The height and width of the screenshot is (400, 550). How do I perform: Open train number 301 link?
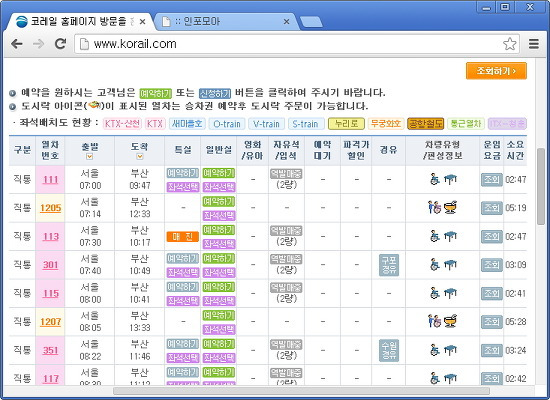pyautogui.click(x=51, y=265)
